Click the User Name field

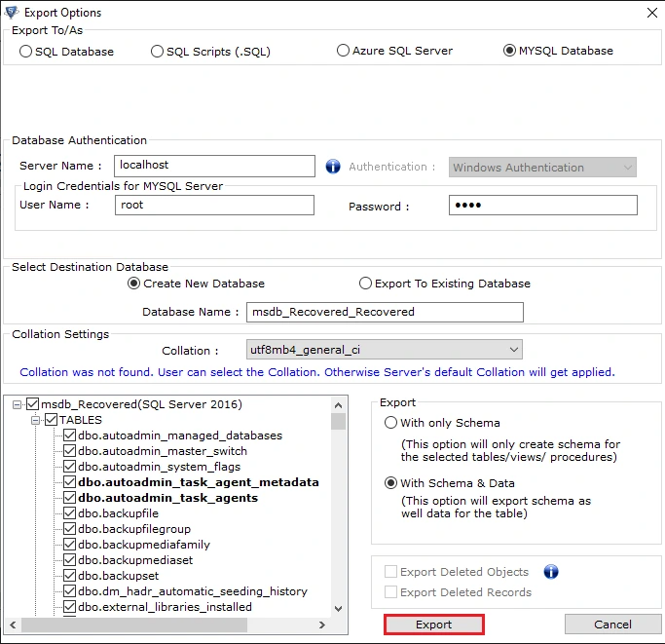[214, 205]
